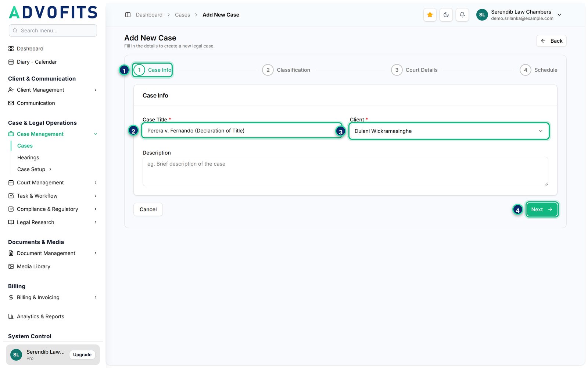Click the Analytics & Reports chart icon
This screenshot has width=588, height=368.
(11, 316)
